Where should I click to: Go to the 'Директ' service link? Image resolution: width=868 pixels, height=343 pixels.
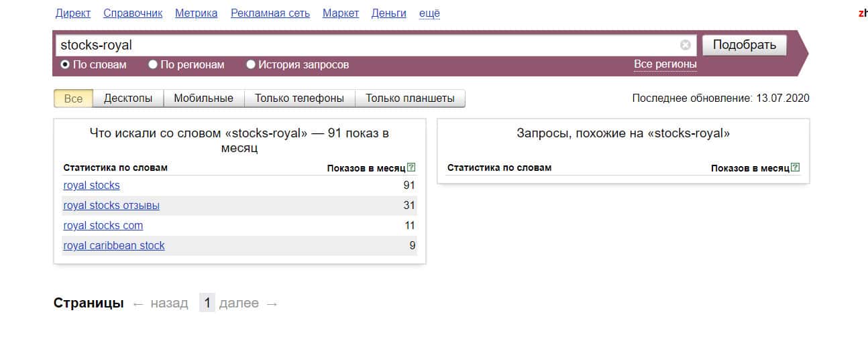click(73, 13)
